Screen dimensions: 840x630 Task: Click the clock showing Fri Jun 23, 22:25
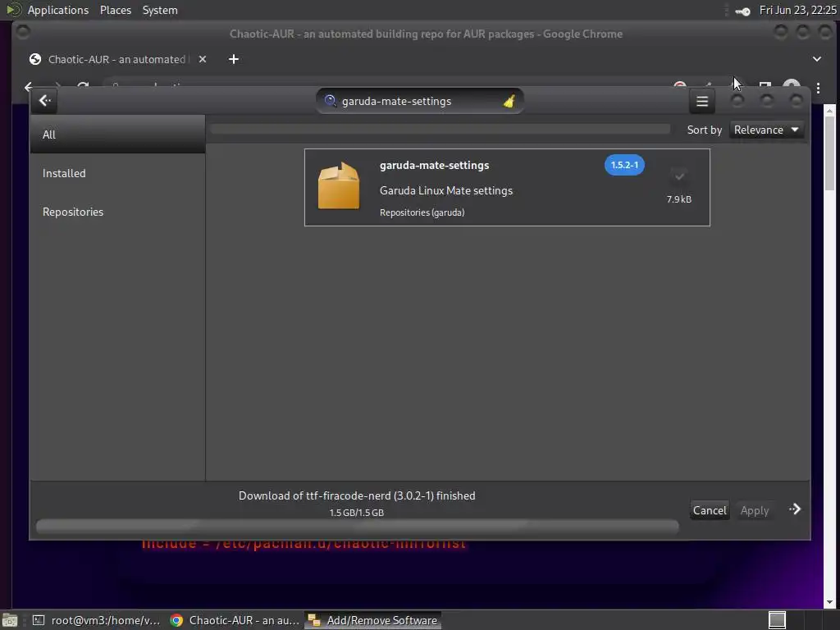(797, 10)
